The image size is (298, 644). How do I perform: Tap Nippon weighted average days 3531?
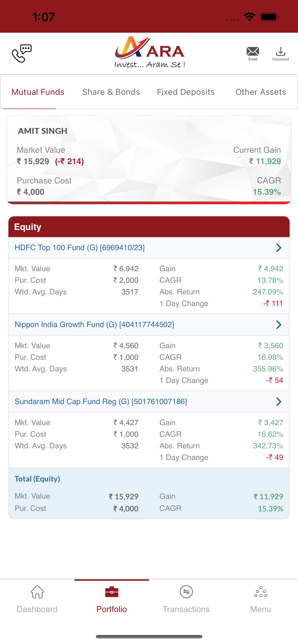point(130,369)
